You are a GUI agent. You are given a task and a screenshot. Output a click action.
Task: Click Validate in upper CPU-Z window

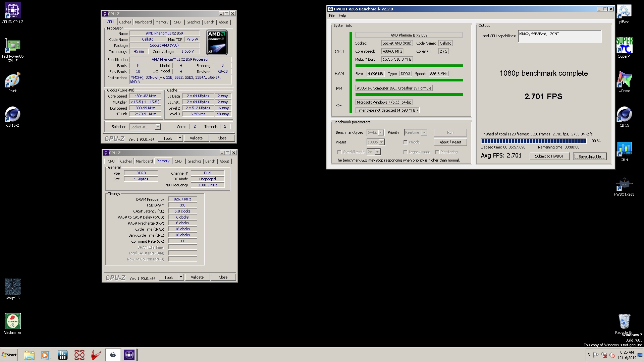pyautogui.click(x=196, y=138)
